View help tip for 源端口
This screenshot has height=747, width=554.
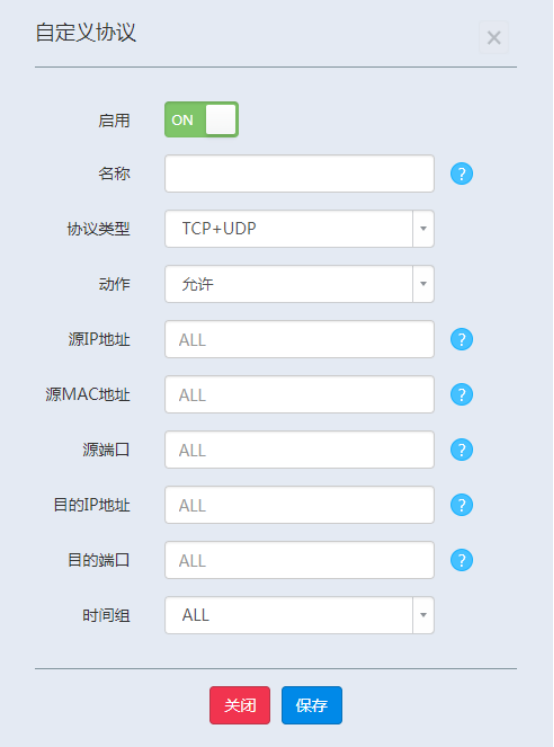[461, 450]
